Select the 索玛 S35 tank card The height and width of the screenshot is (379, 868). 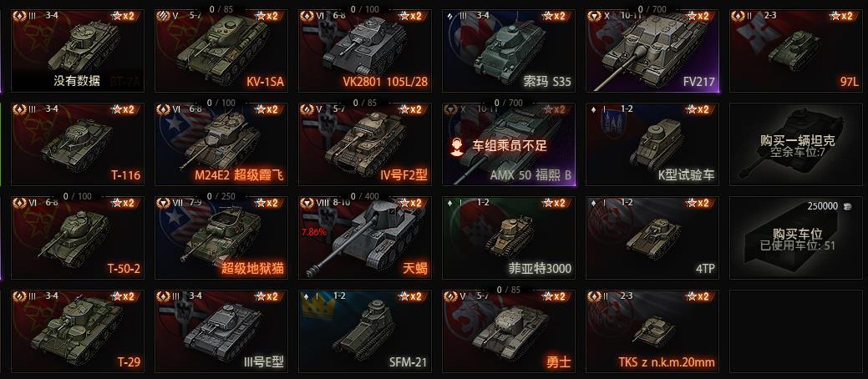(x=509, y=50)
